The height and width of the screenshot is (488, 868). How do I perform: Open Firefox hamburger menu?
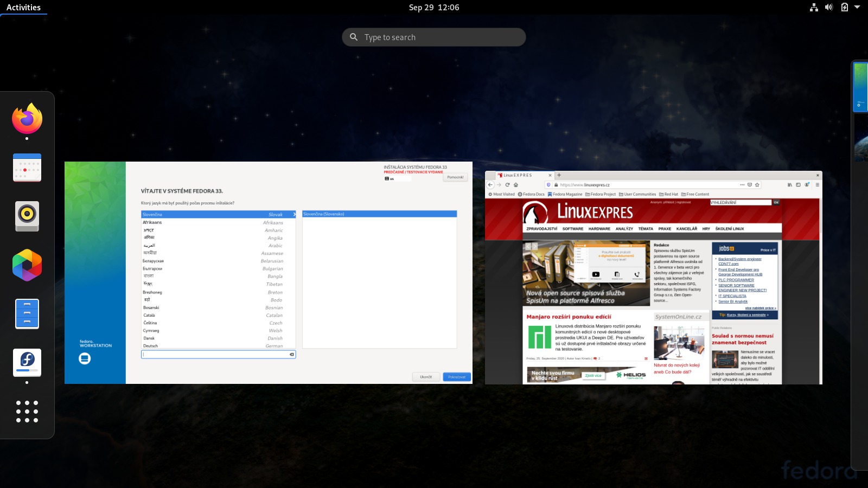tap(817, 185)
